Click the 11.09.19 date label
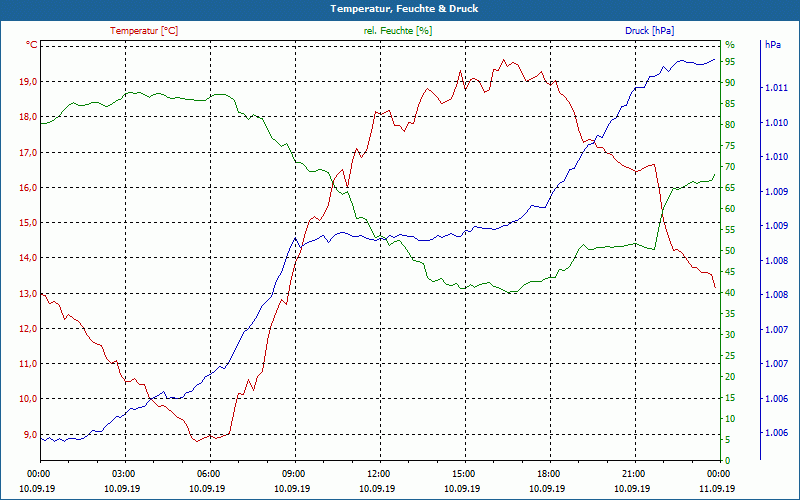The width and height of the screenshot is (800, 500). (718, 489)
